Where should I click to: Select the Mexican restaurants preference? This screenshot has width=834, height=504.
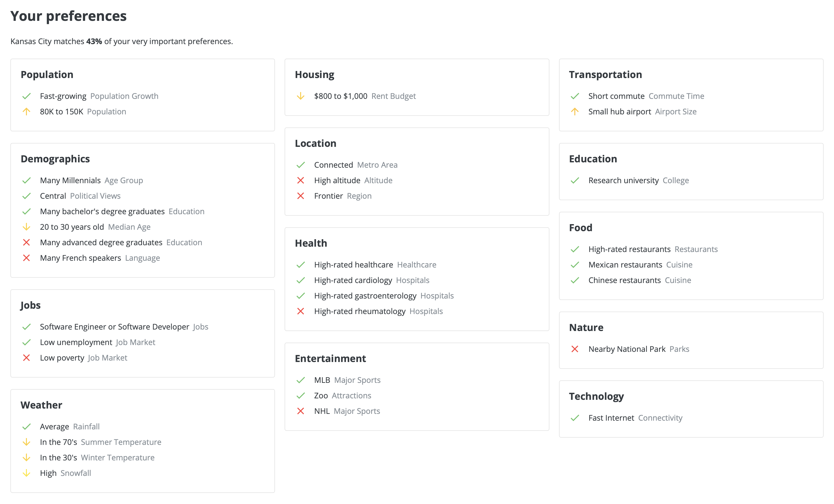625,265
